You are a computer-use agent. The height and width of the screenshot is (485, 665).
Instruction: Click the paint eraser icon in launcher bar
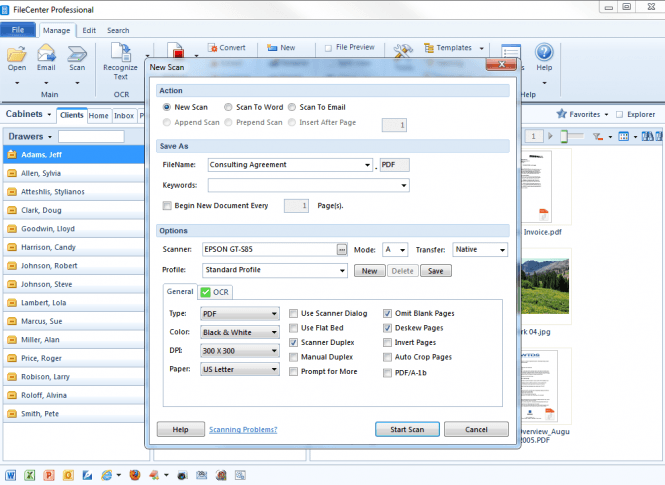154,475
